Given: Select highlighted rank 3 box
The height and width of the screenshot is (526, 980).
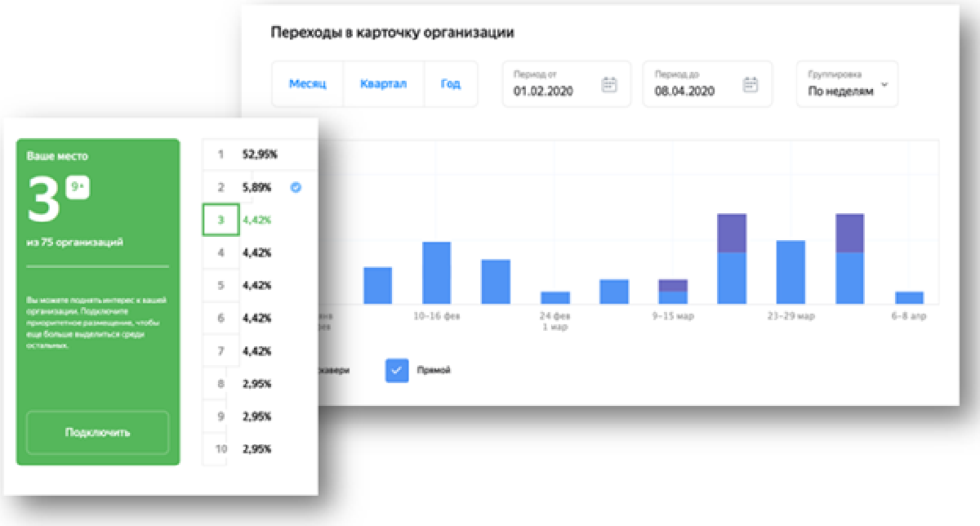Looking at the screenshot, I should tap(220, 220).
